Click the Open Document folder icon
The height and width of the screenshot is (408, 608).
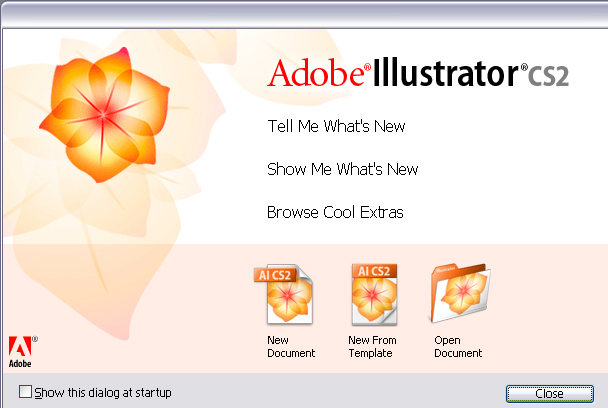(x=460, y=293)
